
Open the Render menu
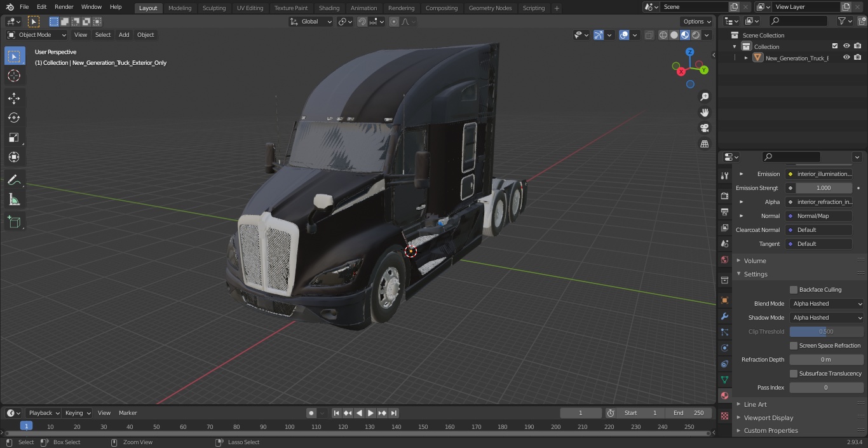[x=64, y=7]
